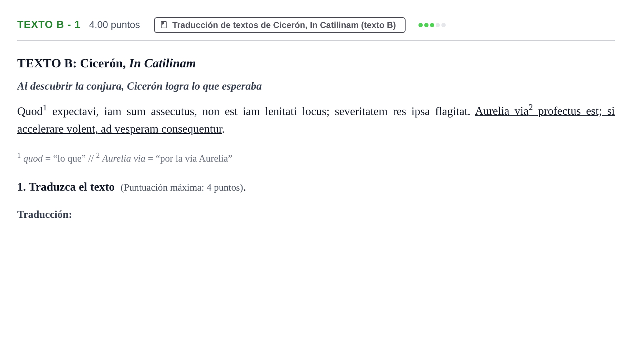Click the footnote "por la vía Aurelia"
Image resolution: width=632 pixels, height=364 pixels.
tap(194, 158)
